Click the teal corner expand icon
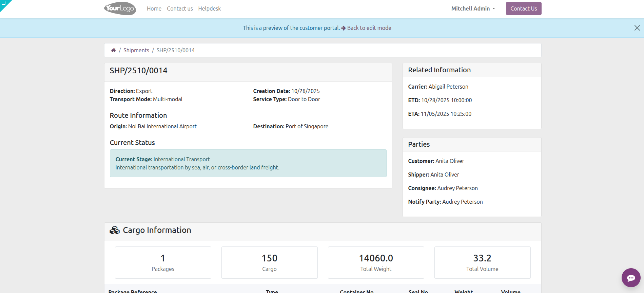Viewport: 644px width, 293px height. click(4, 3)
